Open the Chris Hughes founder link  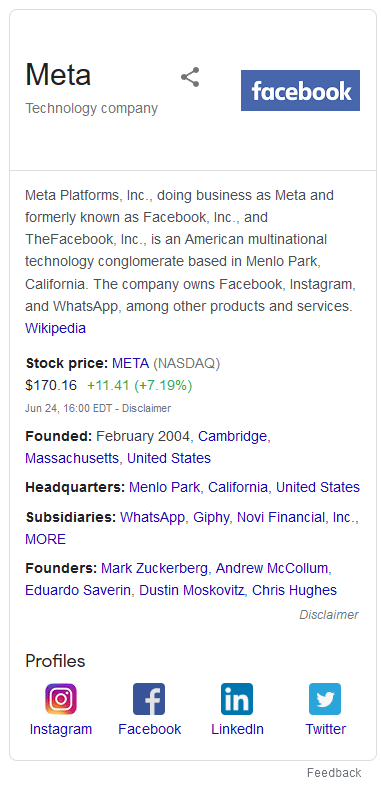(294, 590)
